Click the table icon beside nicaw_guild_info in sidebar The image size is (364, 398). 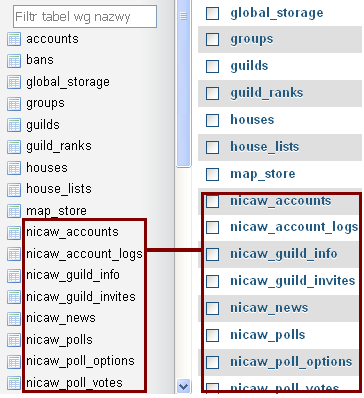[x=14, y=276]
